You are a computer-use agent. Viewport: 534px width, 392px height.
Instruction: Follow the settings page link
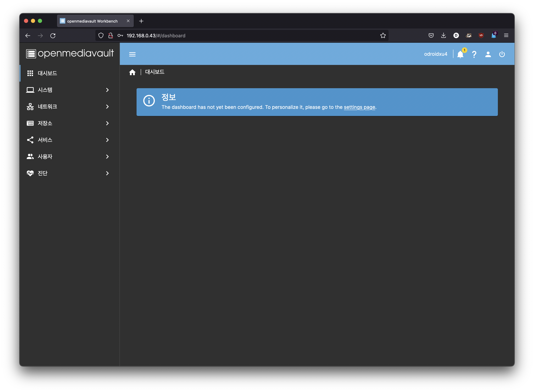pyautogui.click(x=359, y=107)
